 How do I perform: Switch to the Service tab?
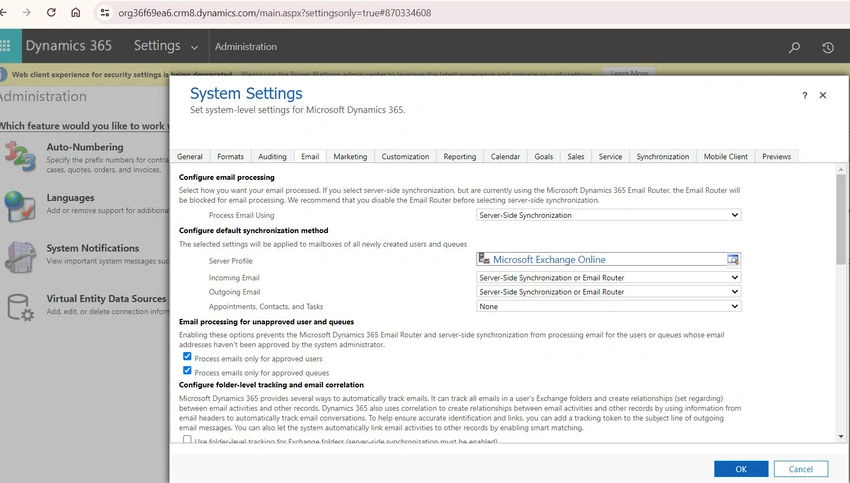(610, 157)
